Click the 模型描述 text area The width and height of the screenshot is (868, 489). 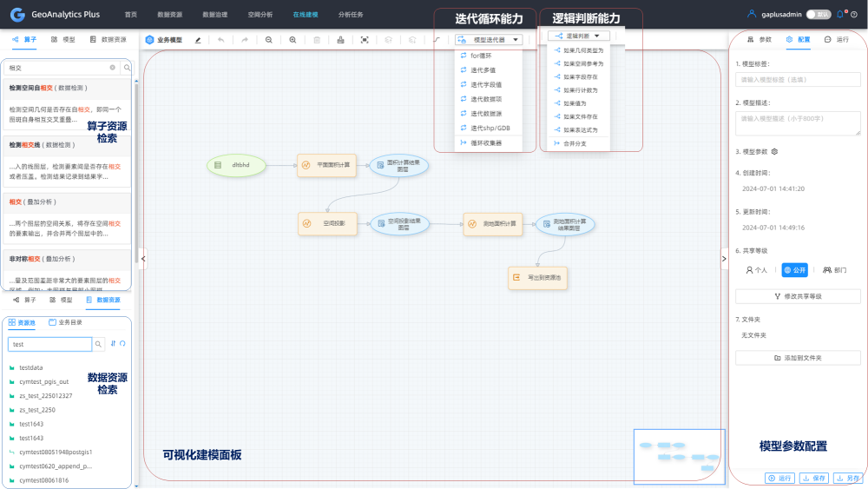[x=798, y=123]
